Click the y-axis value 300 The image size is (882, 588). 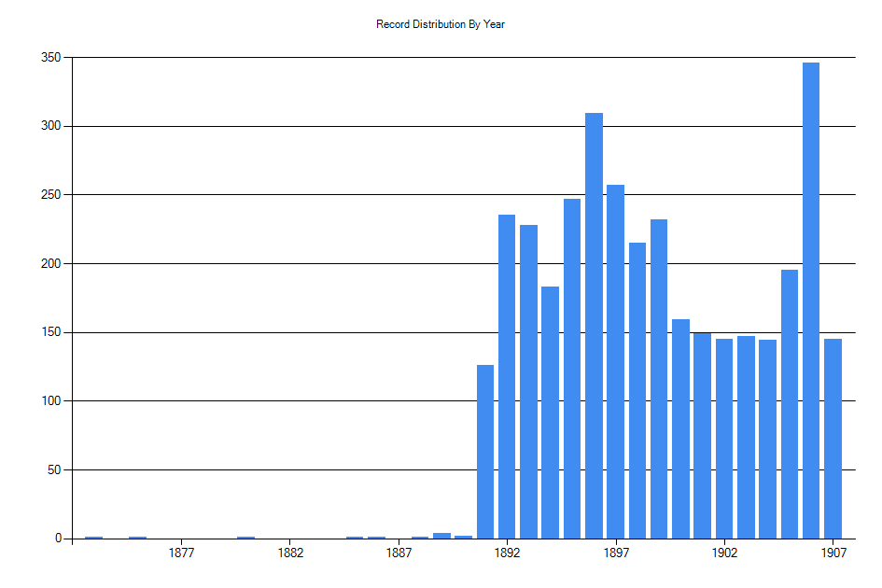[50, 126]
